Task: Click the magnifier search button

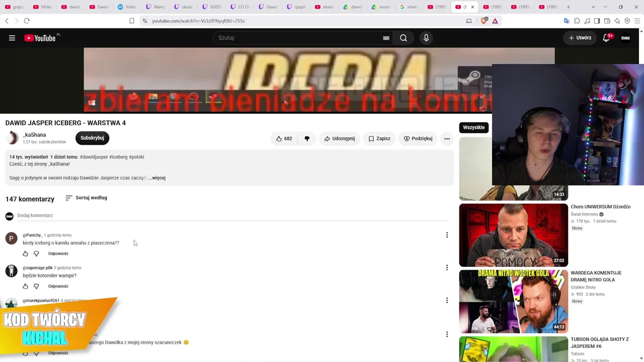Action: tap(404, 38)
